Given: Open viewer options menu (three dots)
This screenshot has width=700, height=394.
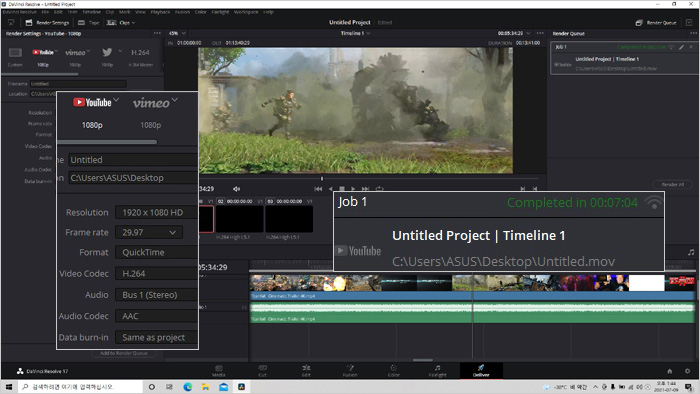Looking at the screenshot, I should pos(540,33).
